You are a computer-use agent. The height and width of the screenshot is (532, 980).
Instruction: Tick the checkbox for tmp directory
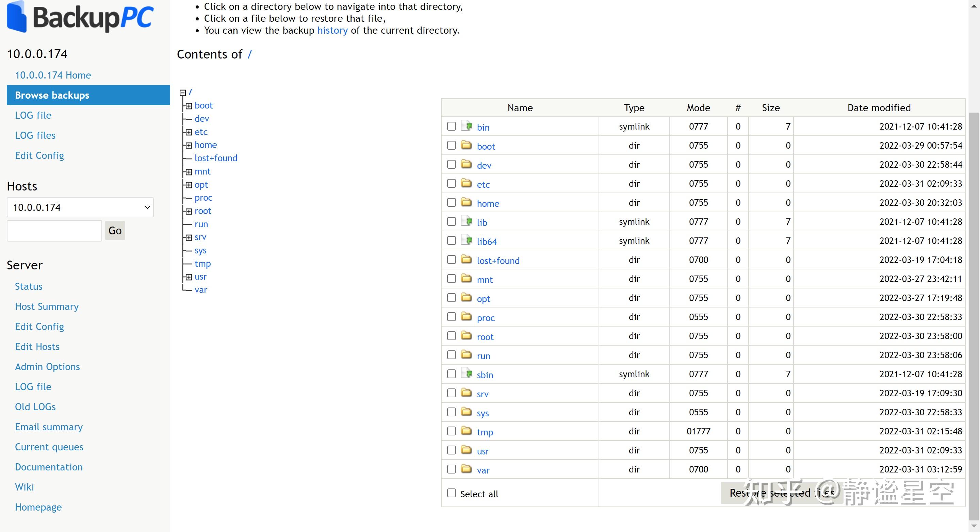pos(451,431)
